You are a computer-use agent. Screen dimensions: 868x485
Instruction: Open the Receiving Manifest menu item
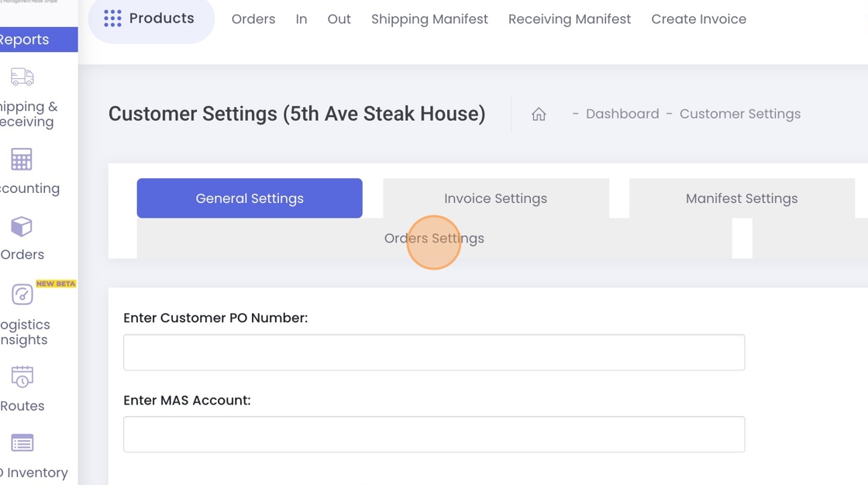coord(570,19)
